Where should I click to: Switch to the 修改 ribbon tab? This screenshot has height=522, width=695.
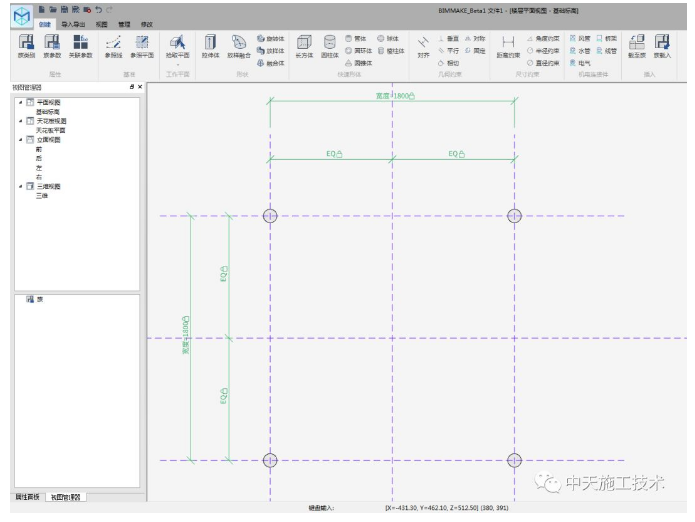(147, 24)
